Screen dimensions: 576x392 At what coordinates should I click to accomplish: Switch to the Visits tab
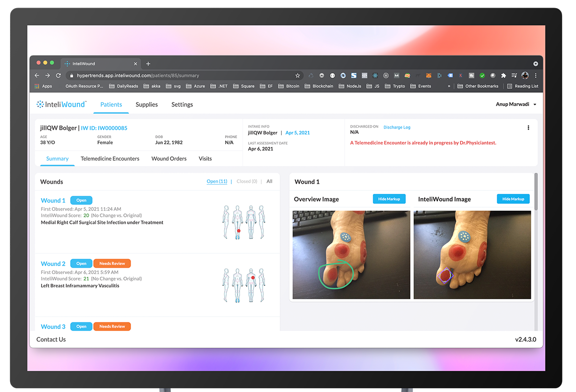(x=205, y=159)
